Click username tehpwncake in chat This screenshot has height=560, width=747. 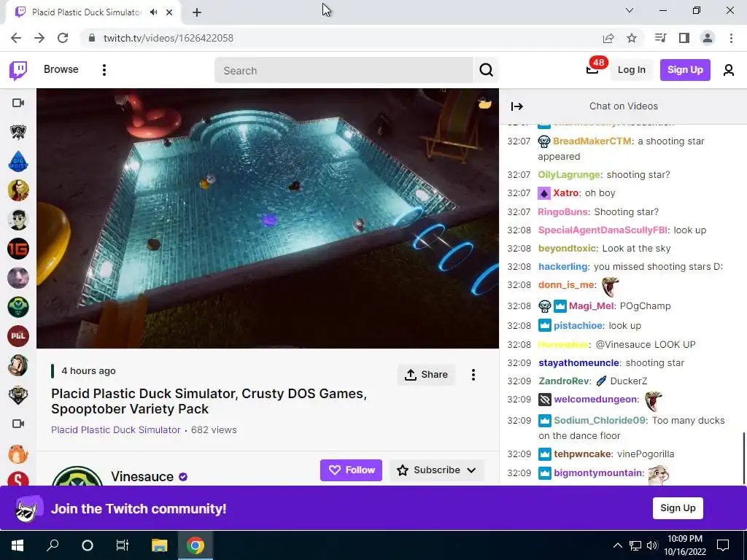582,454
